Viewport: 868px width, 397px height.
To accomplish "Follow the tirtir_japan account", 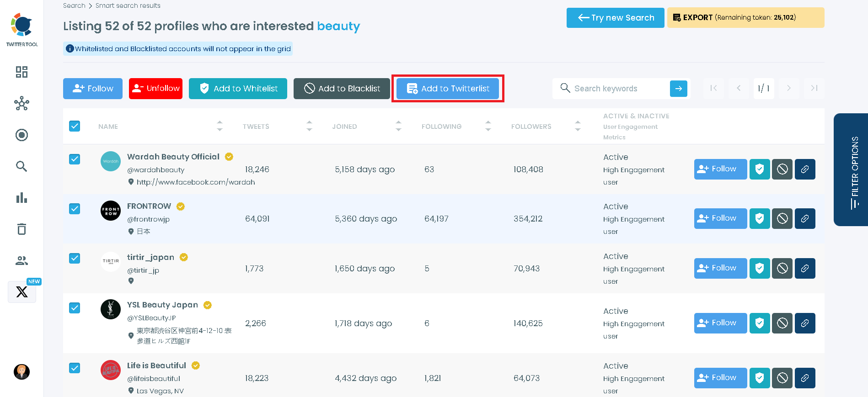I will [721, 268].
